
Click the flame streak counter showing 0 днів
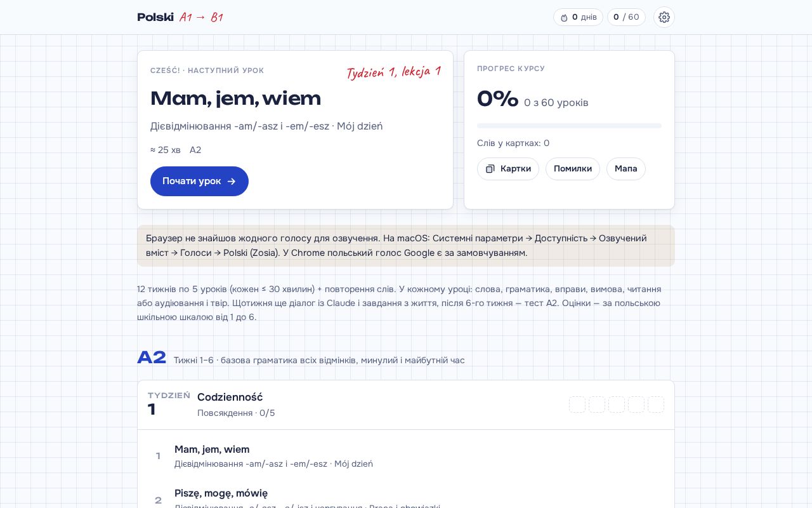pyautogui.click(x=578, y=17)
